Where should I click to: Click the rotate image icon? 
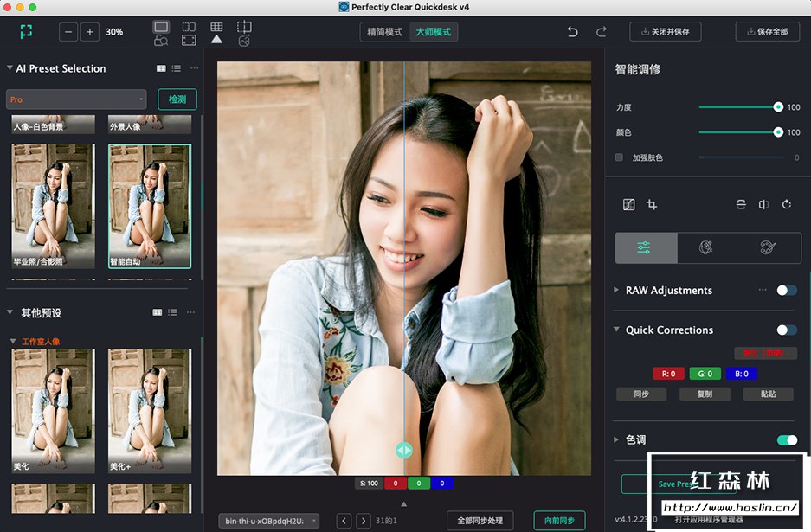click(x=786, y=204)
